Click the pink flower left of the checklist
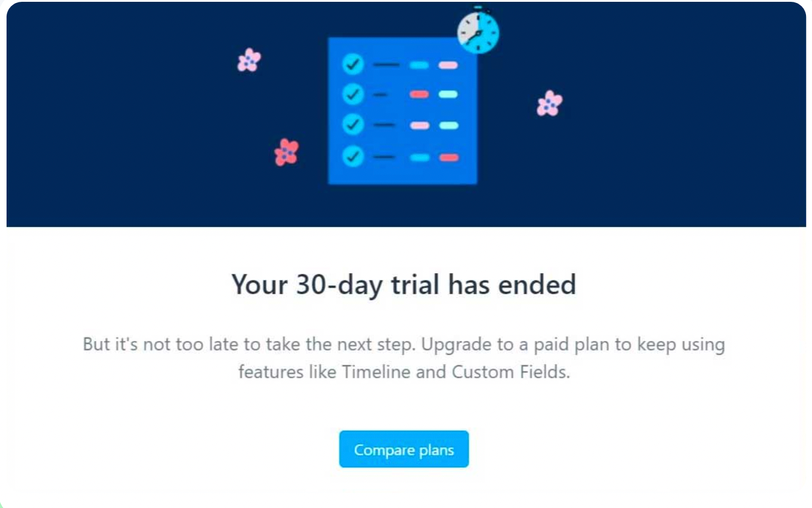 coord(249,60)
